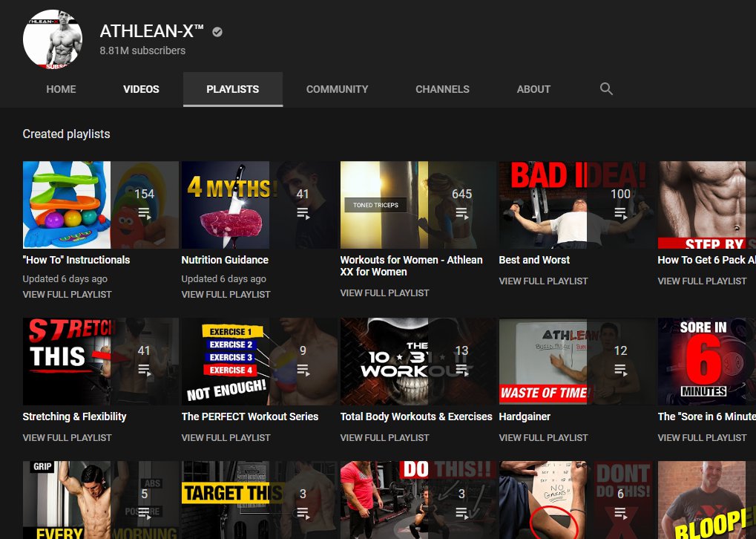Click the ATHLEAN-X channel avatar

tap(53, 39)
